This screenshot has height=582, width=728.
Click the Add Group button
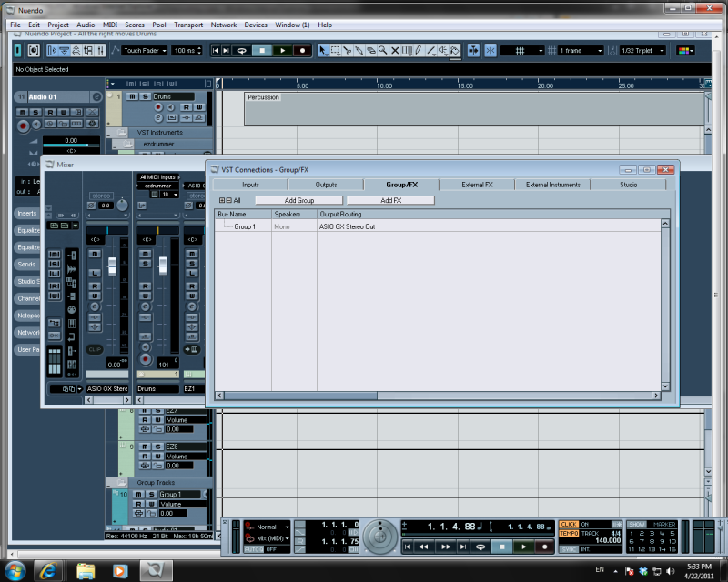click(299, 200)
